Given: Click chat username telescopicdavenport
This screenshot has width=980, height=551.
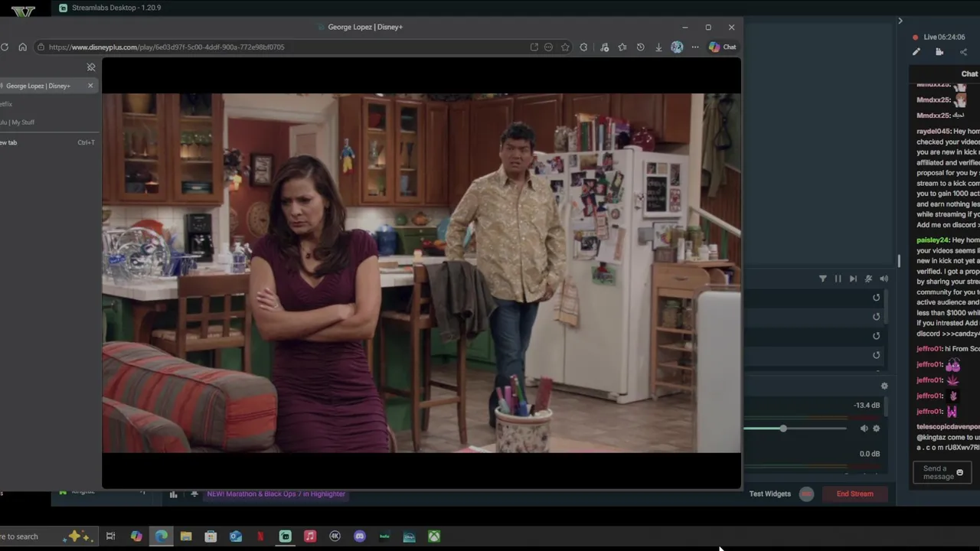Looking at the screenshot, I should pos(948,427).
